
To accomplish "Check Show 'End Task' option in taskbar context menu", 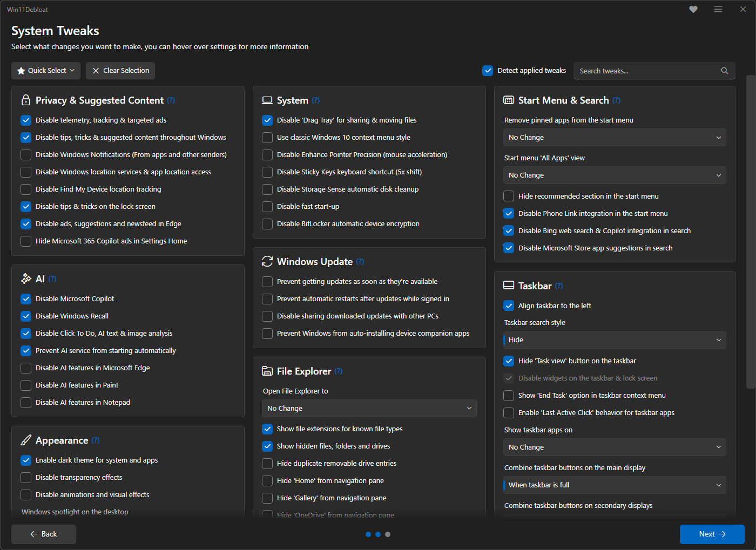I will pos(509,396).
